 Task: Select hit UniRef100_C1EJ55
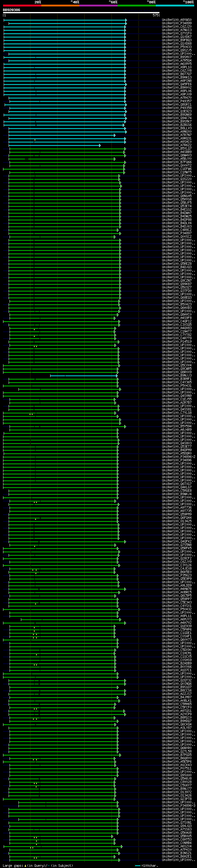[x=177, y=399]
